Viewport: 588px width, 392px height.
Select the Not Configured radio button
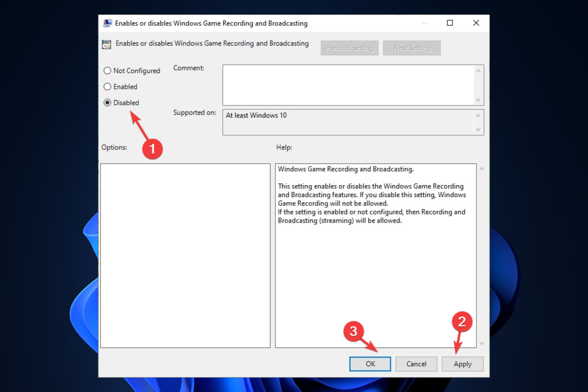pyautogui.click(x=107, y=70)
